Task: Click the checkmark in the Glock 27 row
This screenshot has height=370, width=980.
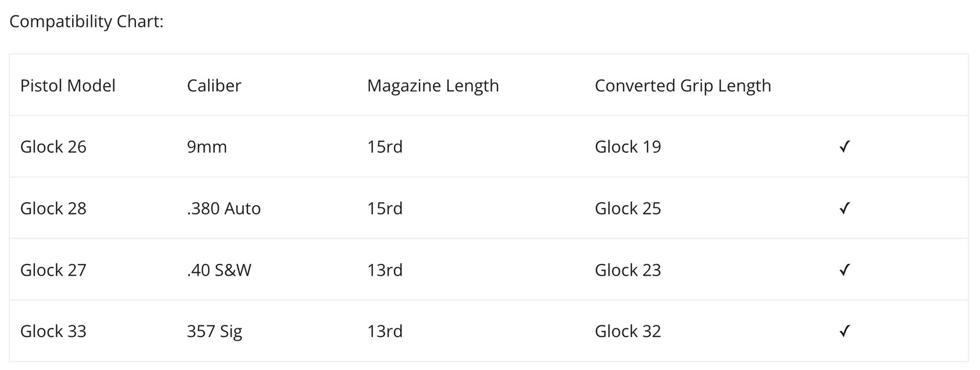Action: [845, 270]
